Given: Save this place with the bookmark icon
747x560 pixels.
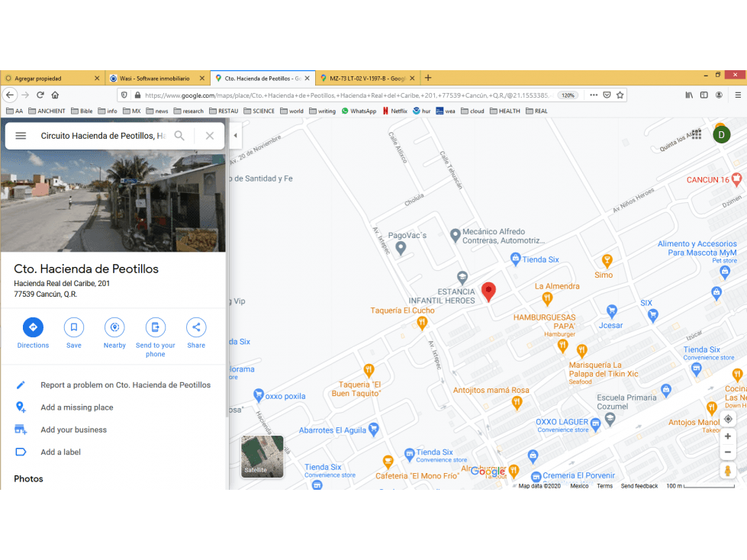Looking at the screenshot, I should point(74,327).
